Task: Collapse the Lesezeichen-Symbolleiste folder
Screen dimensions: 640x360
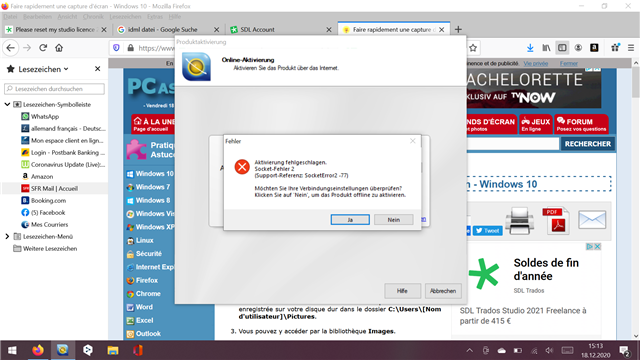Action: click(7, 104)
